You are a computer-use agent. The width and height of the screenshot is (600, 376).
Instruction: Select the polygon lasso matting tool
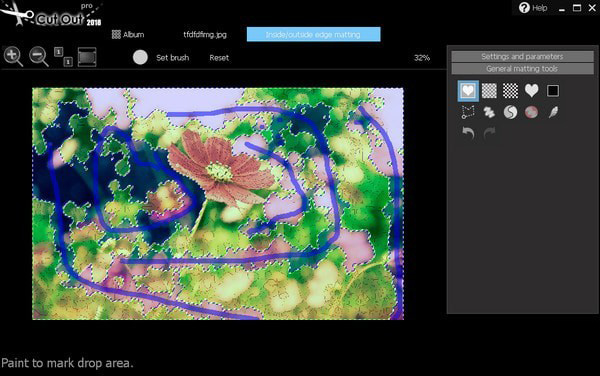468,112
